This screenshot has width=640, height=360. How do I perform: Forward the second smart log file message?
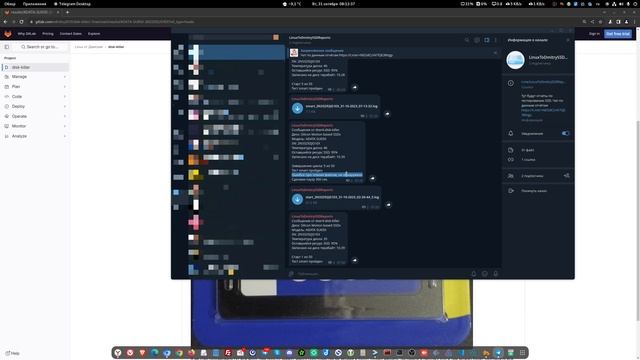(x=388, y=204)
